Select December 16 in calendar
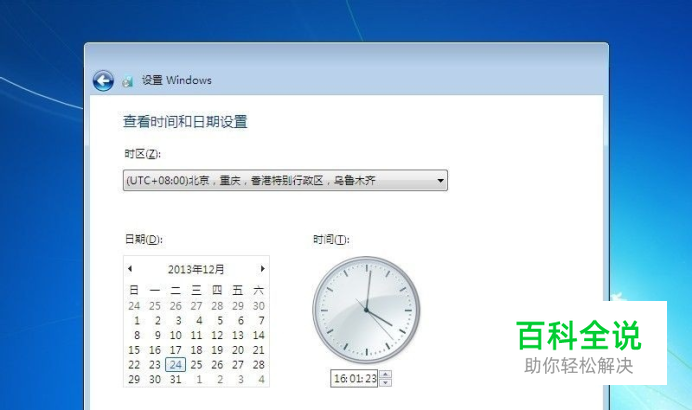The width and height of the screenshot is (692, 410). point(155,350)
